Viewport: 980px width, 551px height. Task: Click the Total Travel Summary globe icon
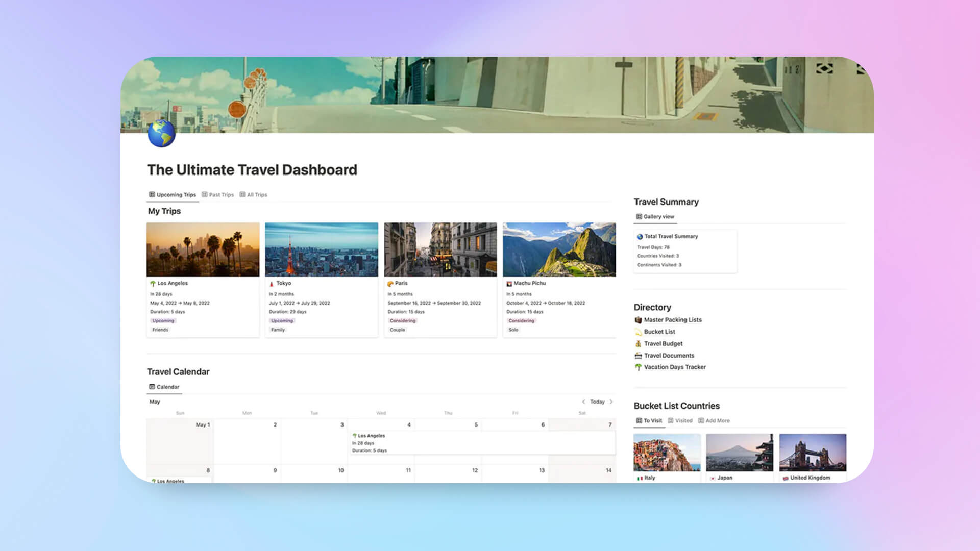click(x=640, y=236)
